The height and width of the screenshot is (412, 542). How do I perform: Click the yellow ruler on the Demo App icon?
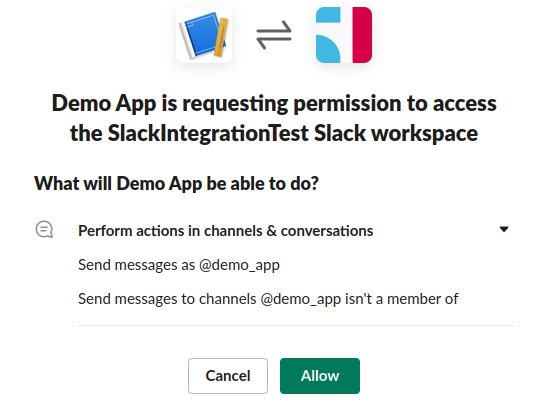point(221,37)
